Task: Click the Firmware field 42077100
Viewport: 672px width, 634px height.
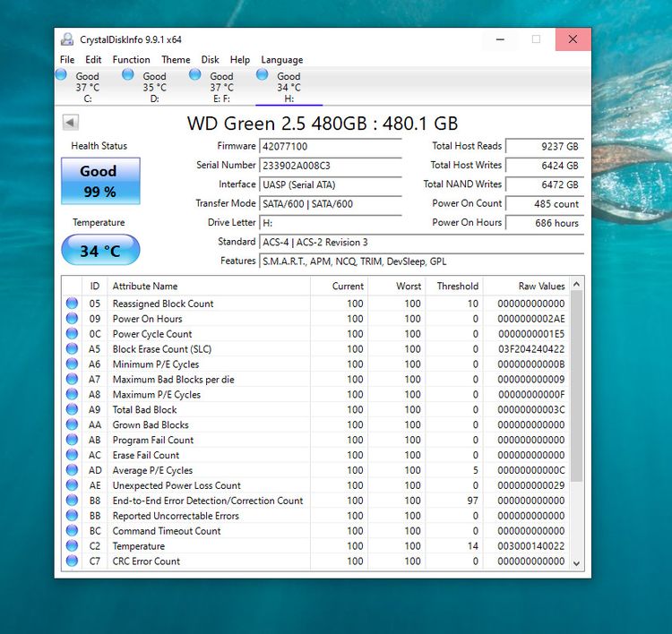Action: click(x=331, y=146)
